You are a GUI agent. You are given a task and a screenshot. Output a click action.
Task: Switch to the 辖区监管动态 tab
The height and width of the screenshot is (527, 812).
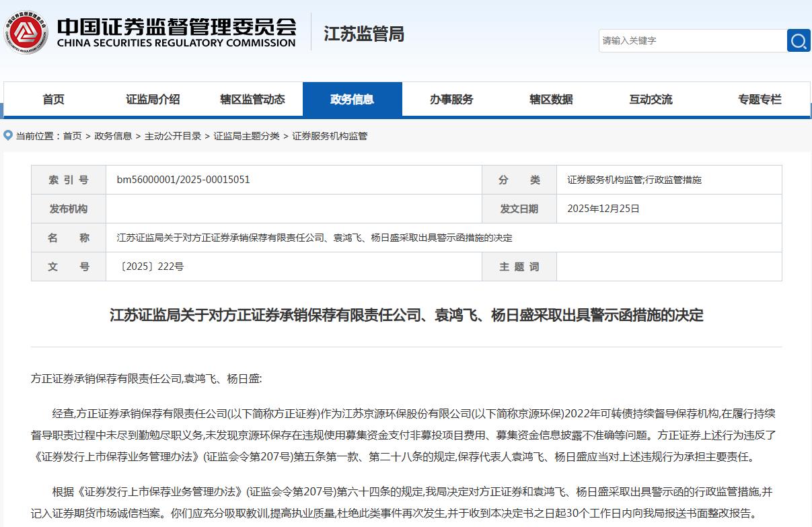tap(252, 100)
